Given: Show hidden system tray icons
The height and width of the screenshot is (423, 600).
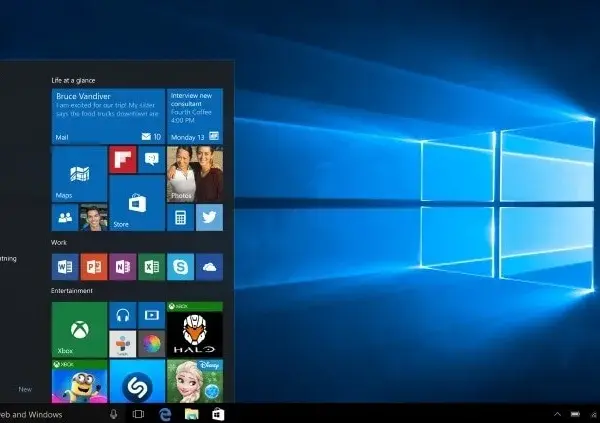Looking at the screenshot, I should (x=558, y=414).
